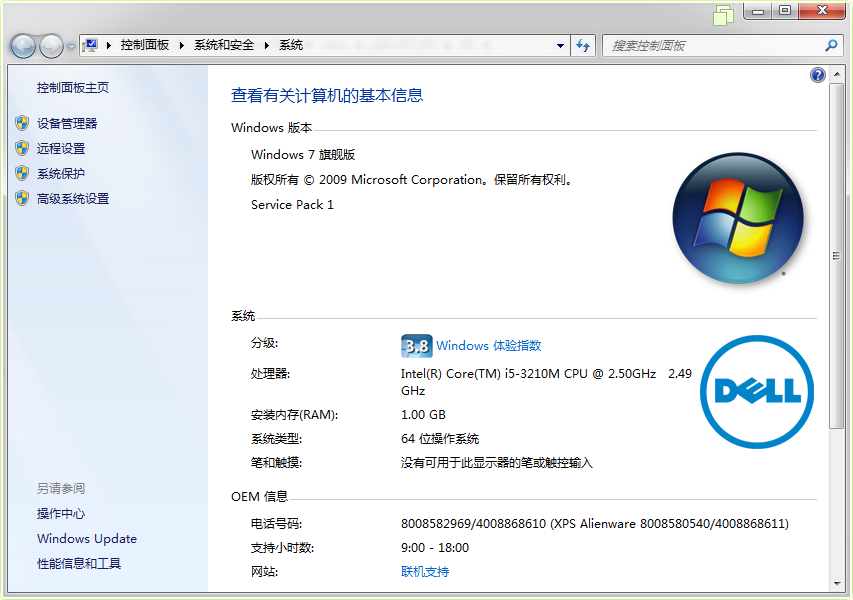Click the heading 查看有关计算机的基本信息
Image resolution: width=853 pixels, height=600 pixels.
[x=327, y=96]
